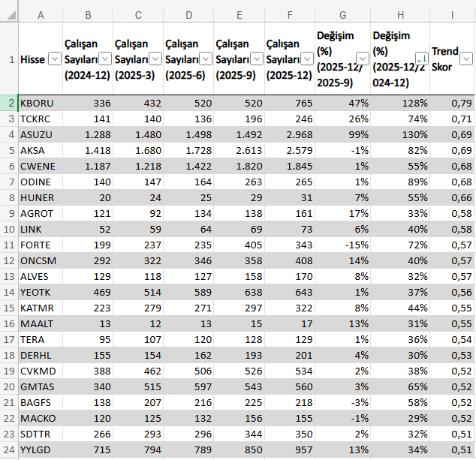Click the HUNER cell
The image size is (476, 460).
click(41, 197)
